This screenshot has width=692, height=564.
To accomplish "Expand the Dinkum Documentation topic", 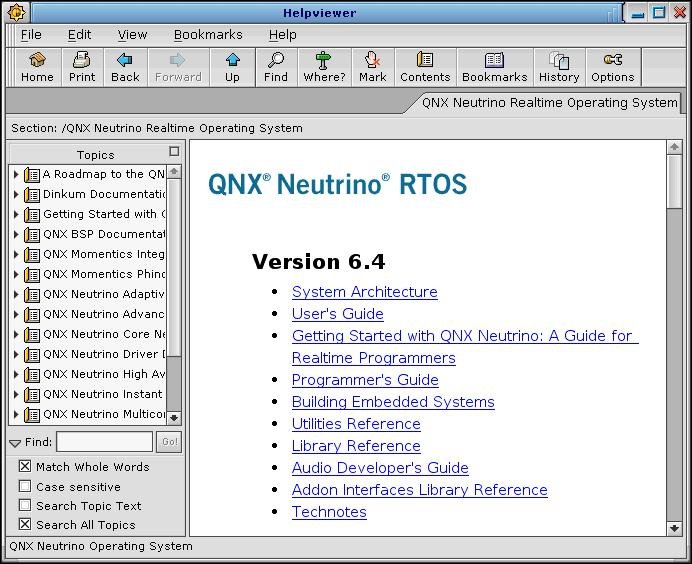I will tap(16, 194).
